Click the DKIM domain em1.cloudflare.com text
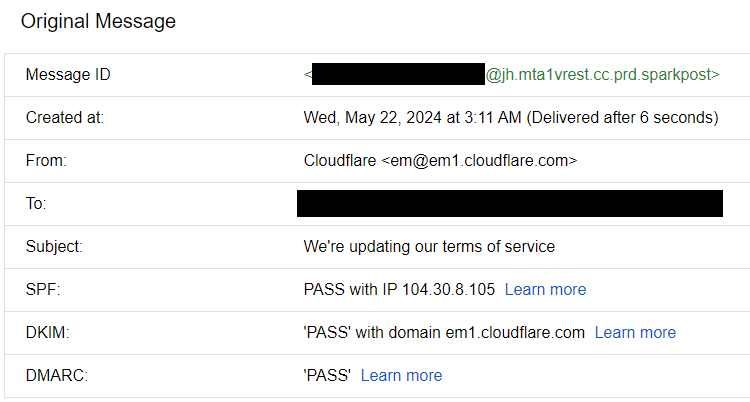Screen dimensions: 750x402 tap(515, 333)
